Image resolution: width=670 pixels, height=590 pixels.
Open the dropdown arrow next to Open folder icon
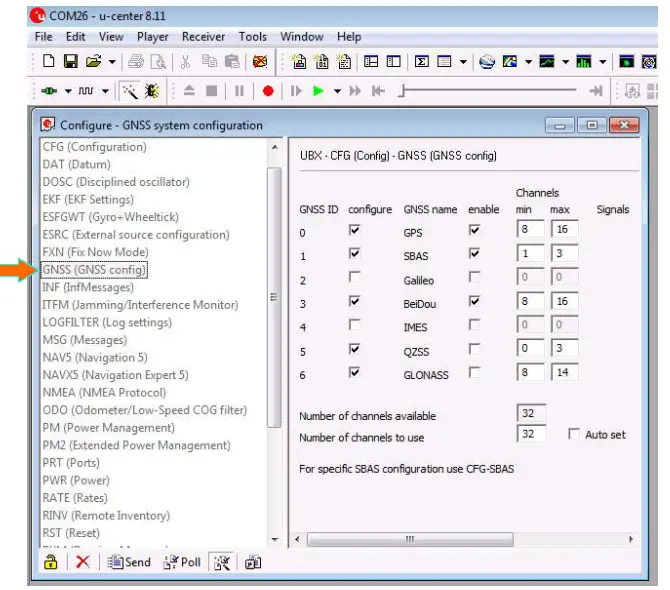pos(112,62)
